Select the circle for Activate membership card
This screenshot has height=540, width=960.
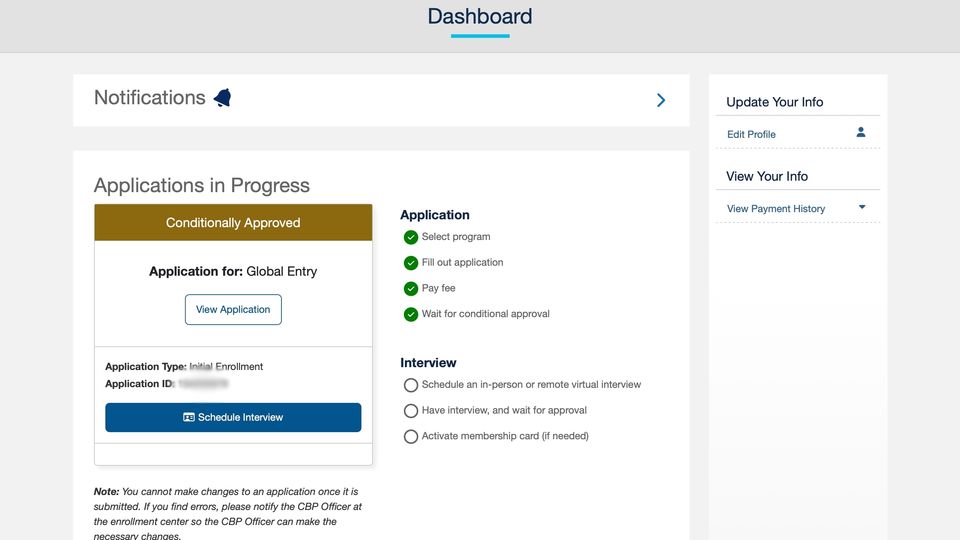[411, 437]
